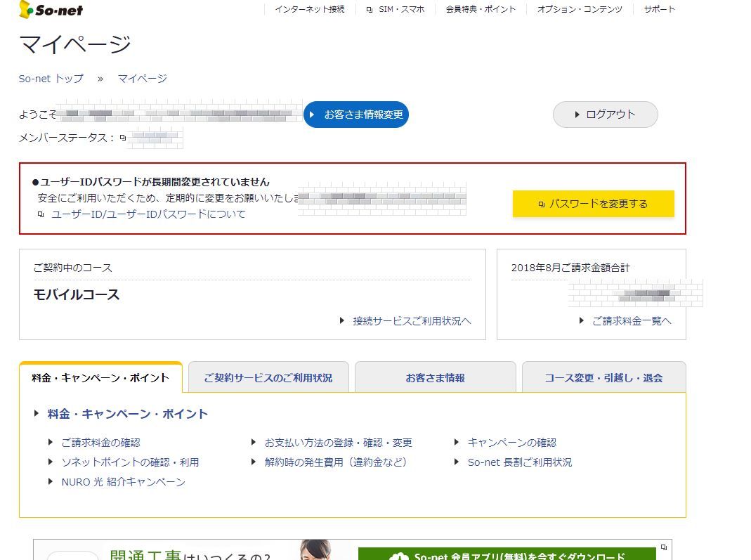
Task: Click arrow before ご請求料金の確認
Action: [51, 442]
